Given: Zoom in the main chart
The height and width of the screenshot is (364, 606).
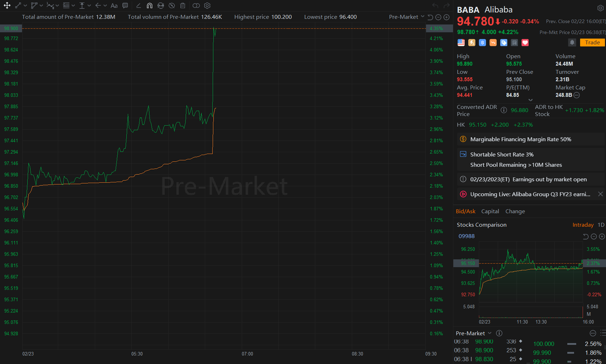Looking at the screenshot, I should [x=446, y=17].
